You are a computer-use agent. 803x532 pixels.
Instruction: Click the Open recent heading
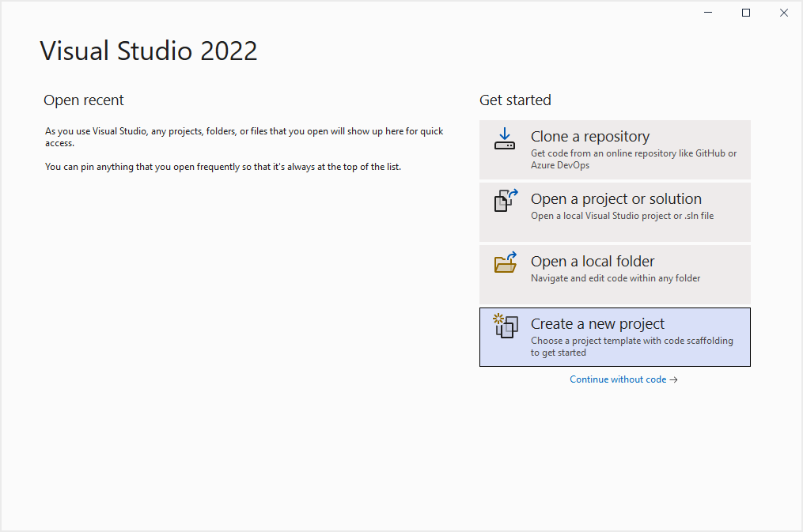pos(84,100)
